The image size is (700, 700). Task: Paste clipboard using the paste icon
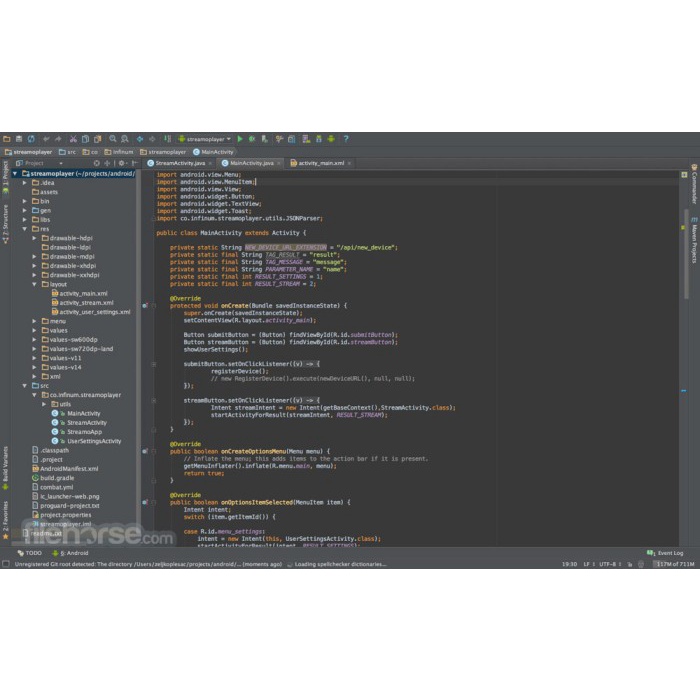click(x=97, y=139)
